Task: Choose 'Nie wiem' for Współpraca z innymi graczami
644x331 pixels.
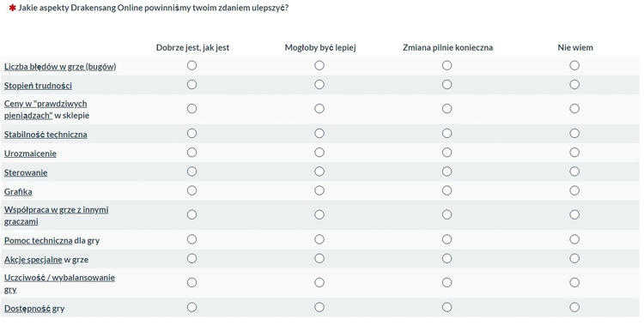Action: coord(574,215)
